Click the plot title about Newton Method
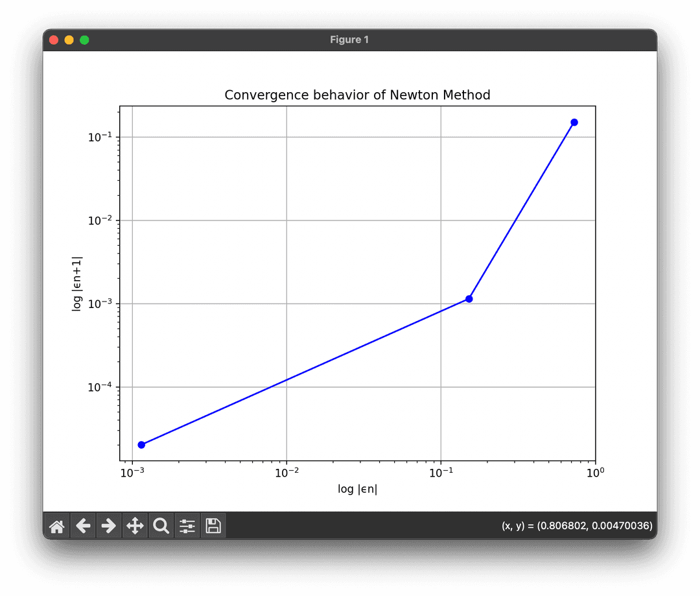Viewport: 700px width, 596px height. [357, 95]
